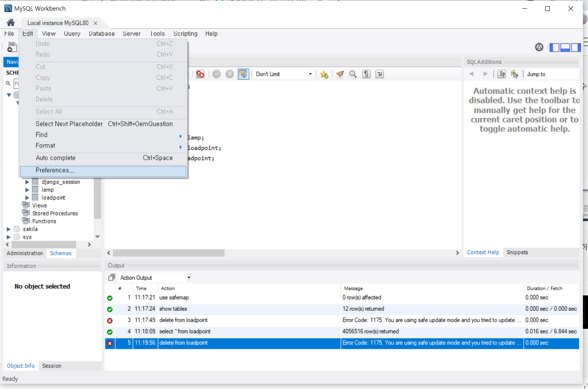Screen dimensions: 588x389
Task: Go to the Workbench home screen icon
Action: coord(11,22)
